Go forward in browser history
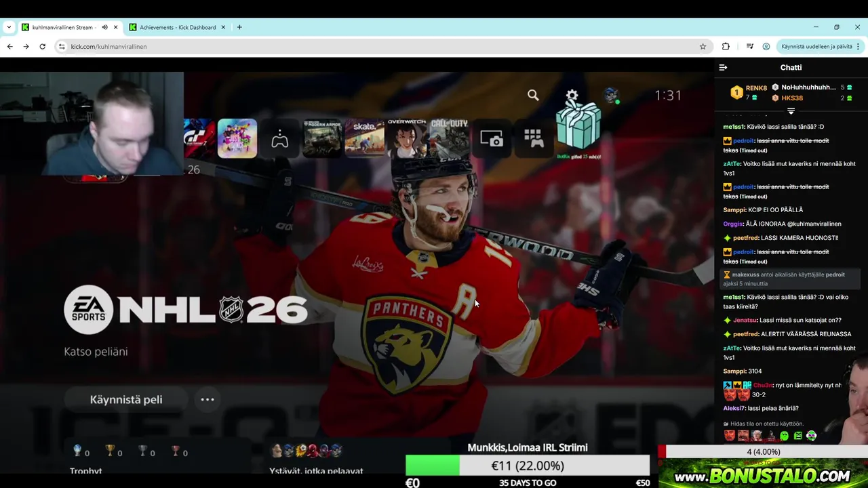This screenshot has width=868, height=488. pos(26,47)
